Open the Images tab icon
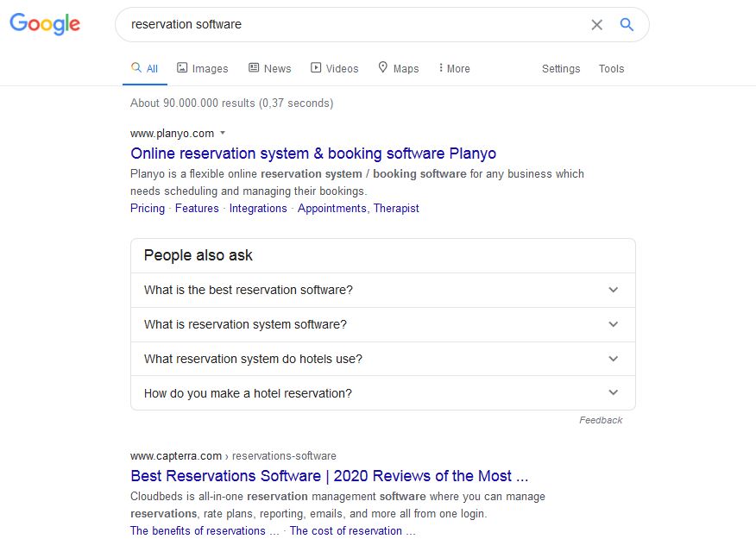The image size is (756, 539). point(182,67)
